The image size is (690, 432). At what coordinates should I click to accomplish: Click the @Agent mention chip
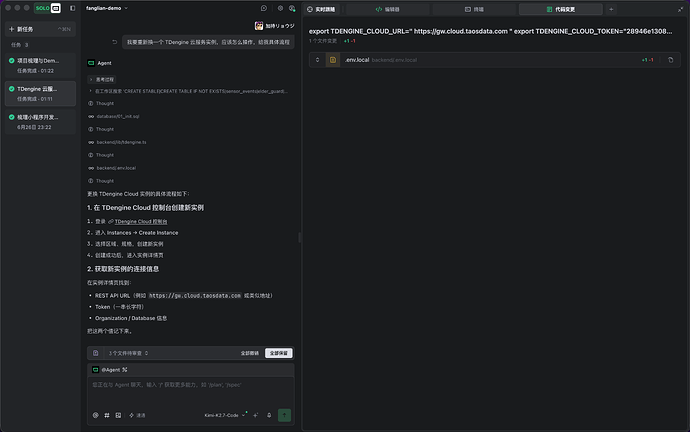click(x=110, y=370)
